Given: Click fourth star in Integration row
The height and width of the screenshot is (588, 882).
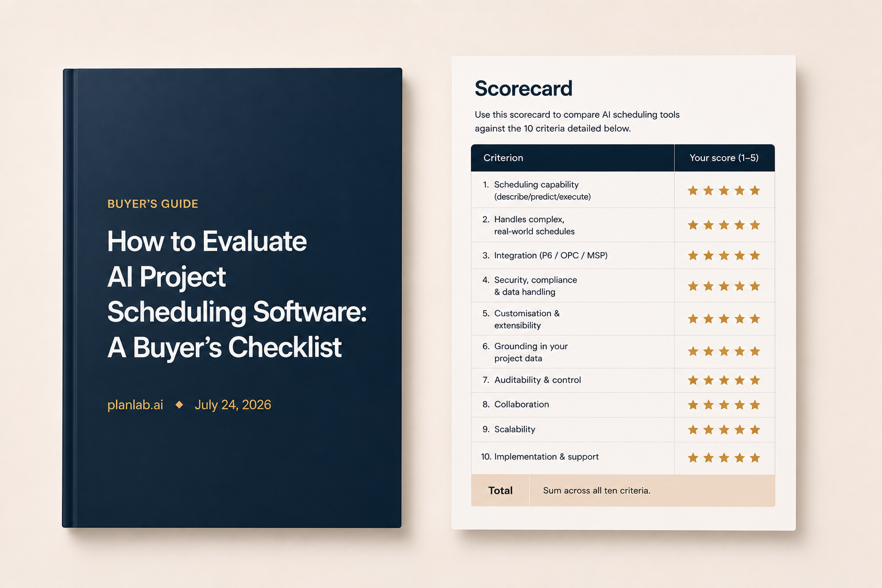Looking at the screenshot, I should 740,256.
